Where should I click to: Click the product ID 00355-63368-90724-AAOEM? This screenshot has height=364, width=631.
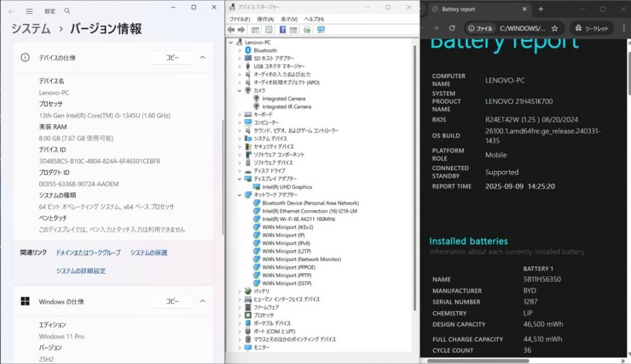[x=79, y=184]
